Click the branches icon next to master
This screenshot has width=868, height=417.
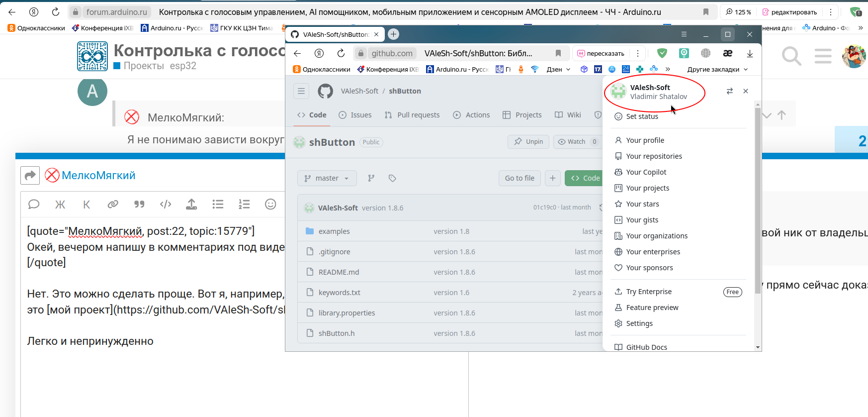pyautogui.click(x=371, y=178)
